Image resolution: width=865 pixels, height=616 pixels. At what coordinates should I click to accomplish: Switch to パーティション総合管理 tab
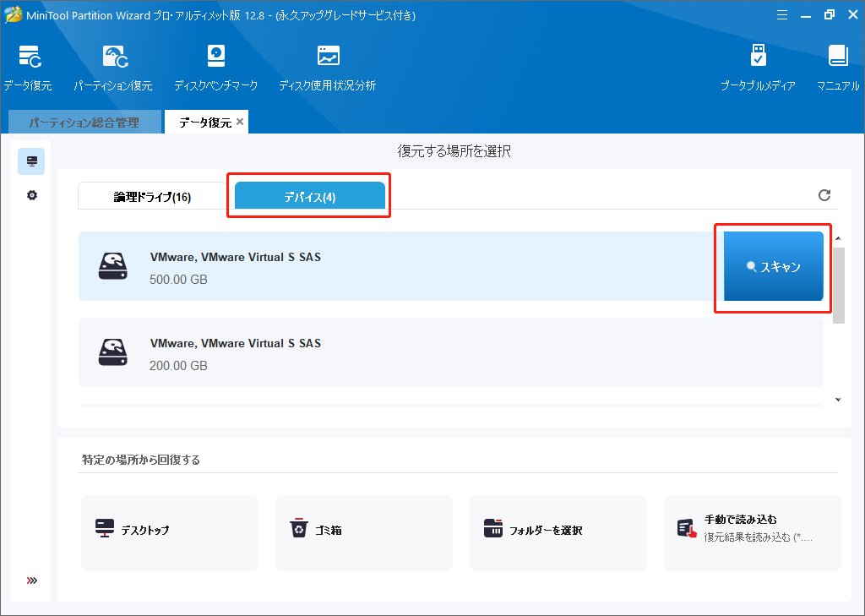pyautogui.click(x=84, y=122)
